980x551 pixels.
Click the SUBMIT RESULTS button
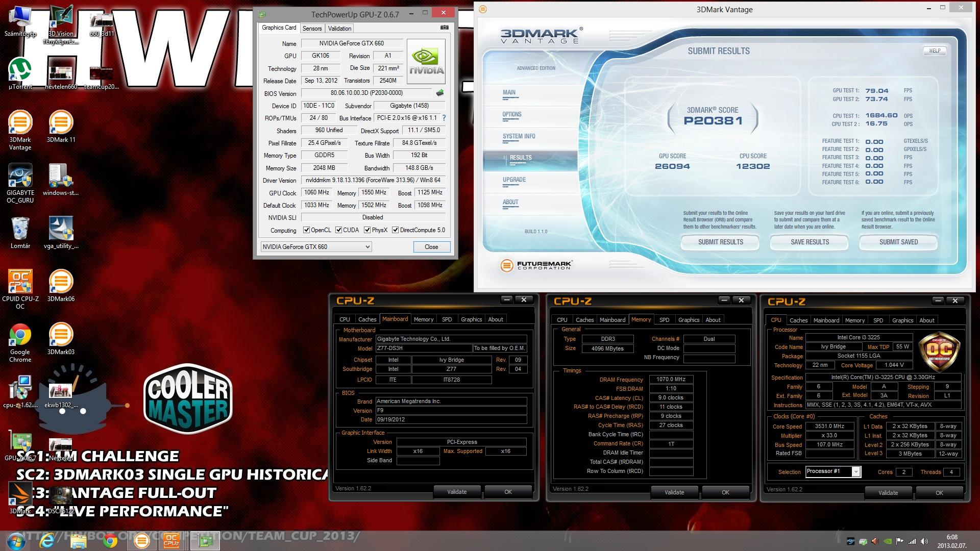pos(720,242)
